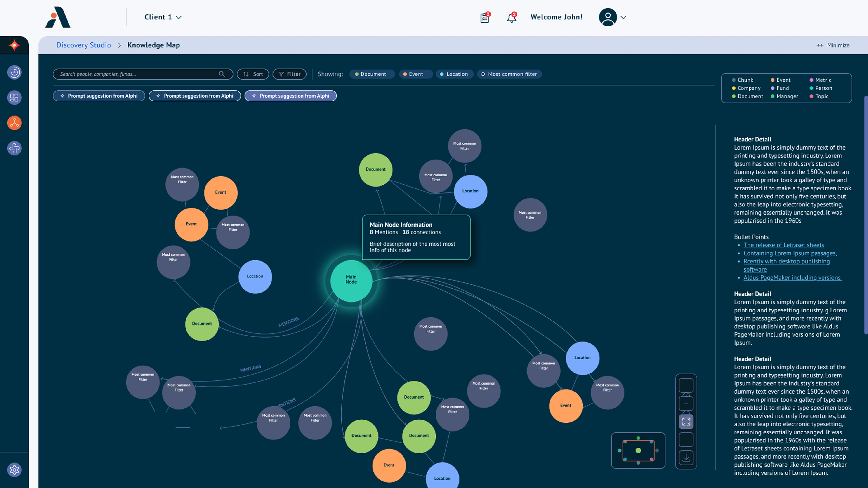Open 'The release of Letraset sheets' link
Screen dimensions: 868x488
(x=784, y=245)
